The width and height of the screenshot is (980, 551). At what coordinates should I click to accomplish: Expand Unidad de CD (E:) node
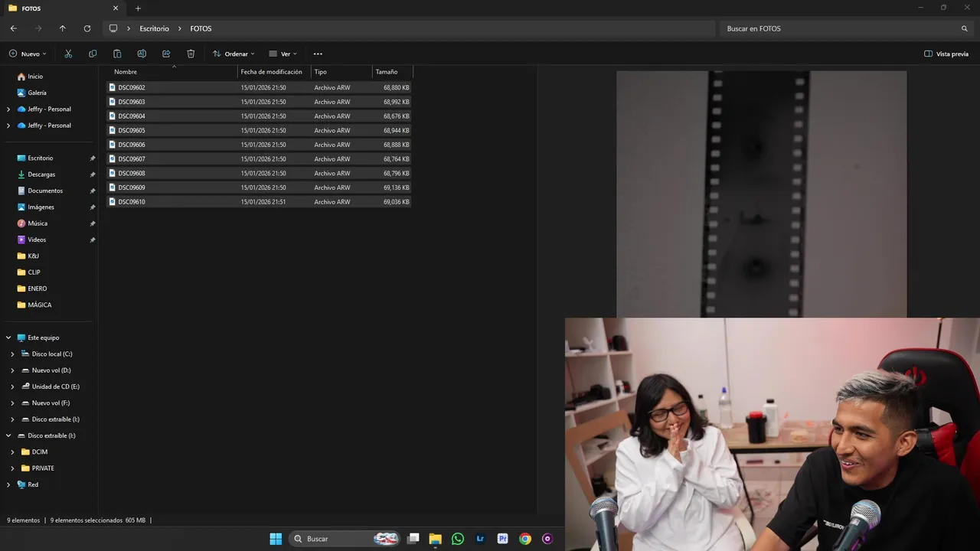(12, 386)
